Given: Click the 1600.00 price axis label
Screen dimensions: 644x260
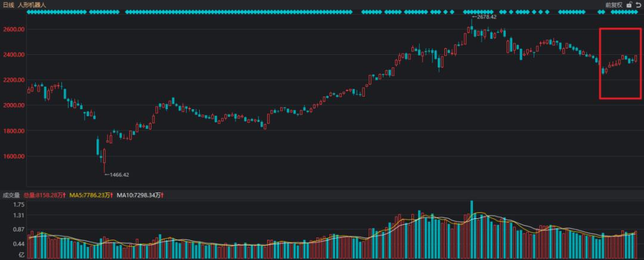Looking at the screenshot, I should [x=13, y=156].
